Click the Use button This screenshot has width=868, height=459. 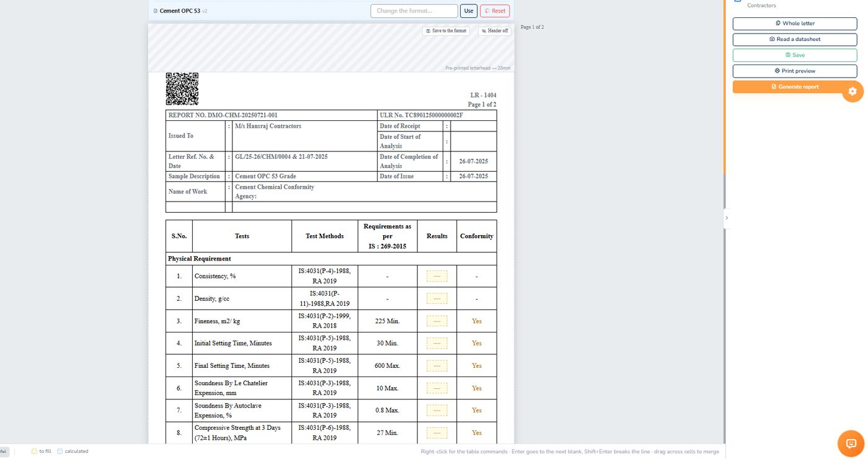[468, 11]
